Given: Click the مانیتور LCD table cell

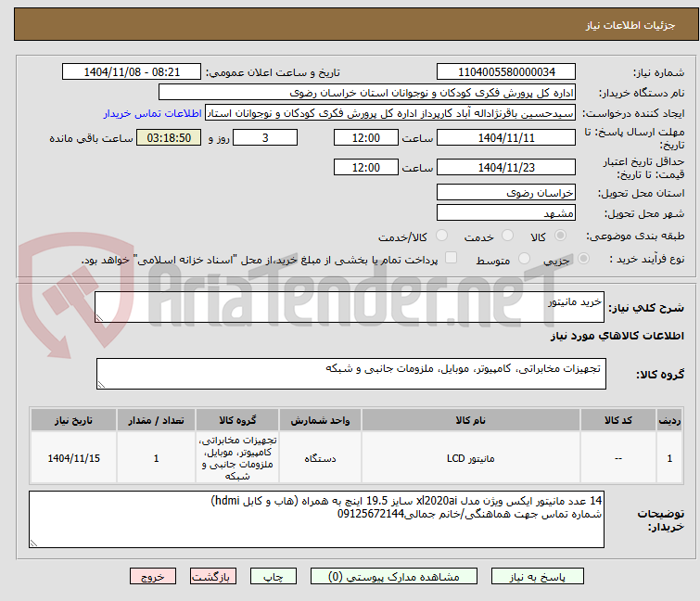Looking at the screenshot, I should pos(471,458).
